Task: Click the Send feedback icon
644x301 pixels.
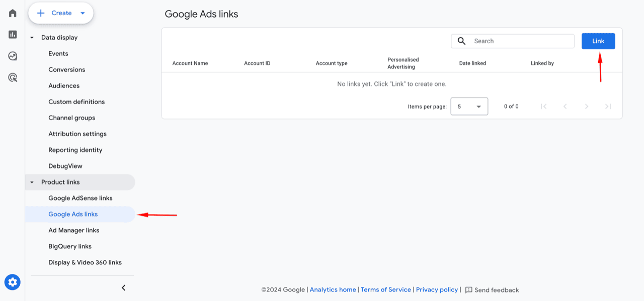Action: tap(468, 290)
